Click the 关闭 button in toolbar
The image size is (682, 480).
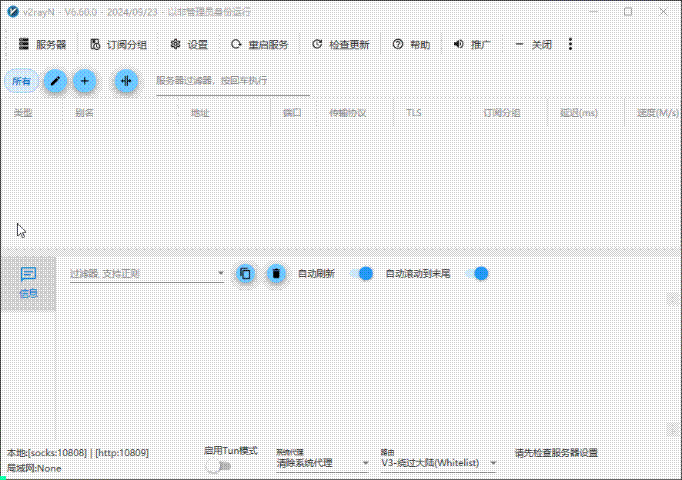click(533, 44)
